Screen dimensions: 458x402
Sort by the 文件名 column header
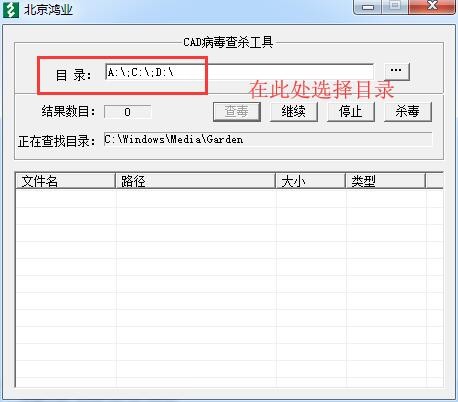65,181
